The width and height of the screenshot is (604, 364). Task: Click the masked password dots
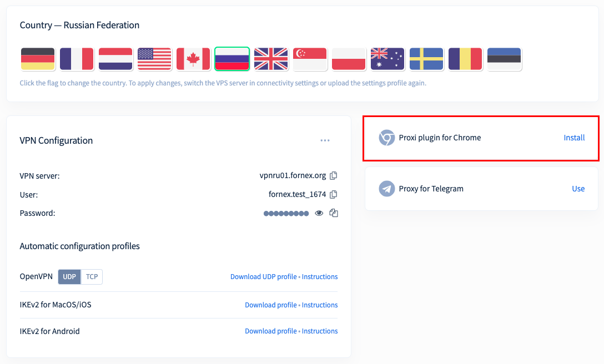coord(286,214)
